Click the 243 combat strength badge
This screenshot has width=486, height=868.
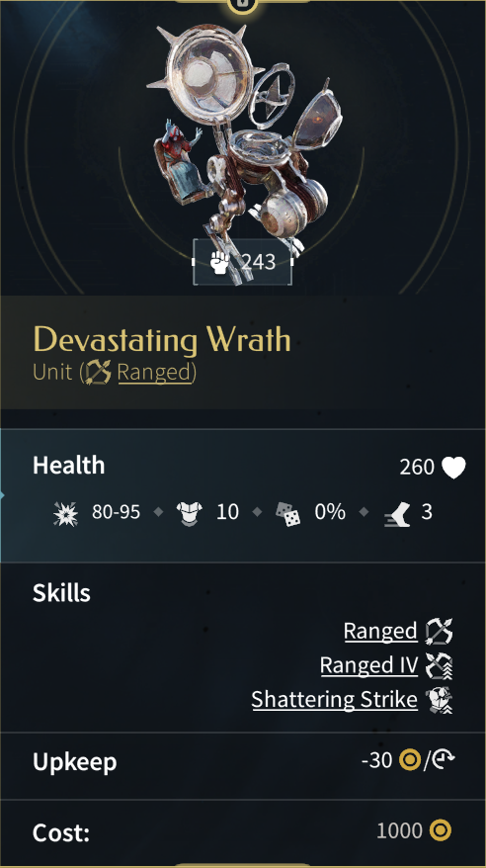[x=242, y=262]
